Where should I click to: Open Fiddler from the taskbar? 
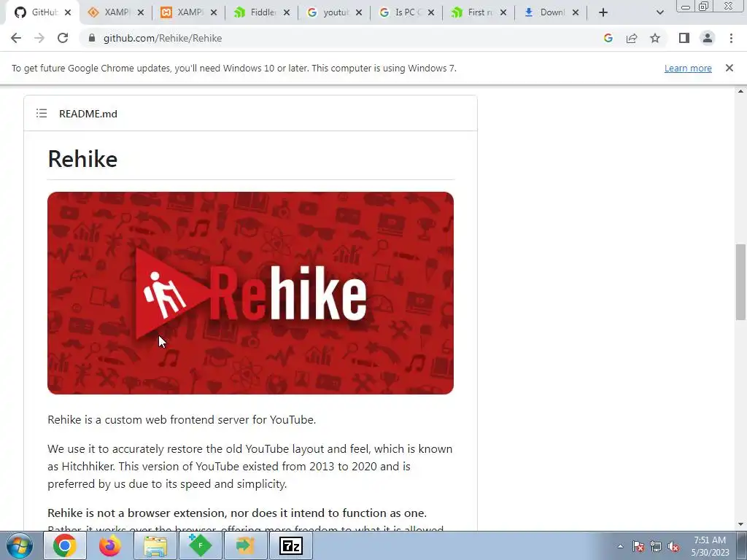pos(200,545)
